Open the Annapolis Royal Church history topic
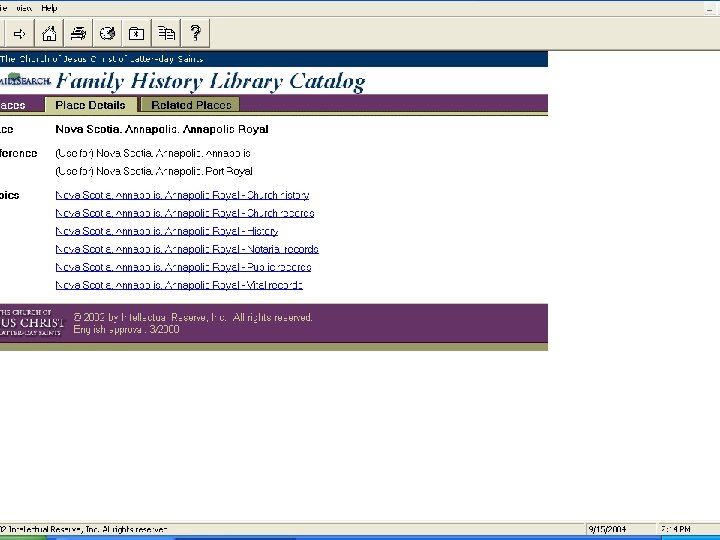Viewport: 720px width, 540px height. click(x=182, y=195)
